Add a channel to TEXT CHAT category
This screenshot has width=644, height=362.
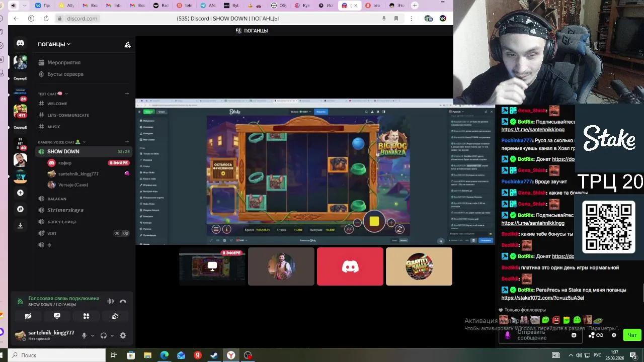pos(127,94)
